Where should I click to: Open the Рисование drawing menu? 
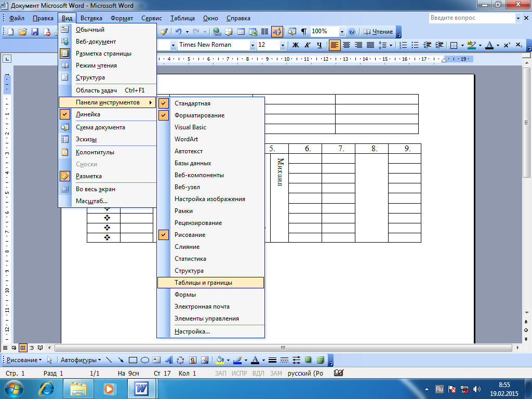(24, 360)
